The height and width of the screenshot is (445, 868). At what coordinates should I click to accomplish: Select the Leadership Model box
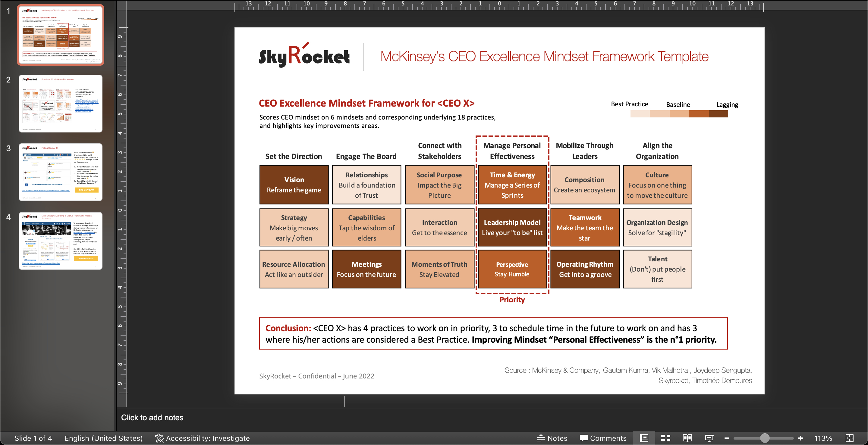point(512,228)
